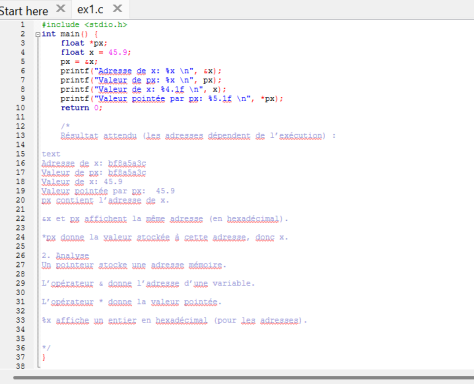Click line number 10 in the margin
The height and width of the screenshot is (384, 474).
[x=21, y=108]
